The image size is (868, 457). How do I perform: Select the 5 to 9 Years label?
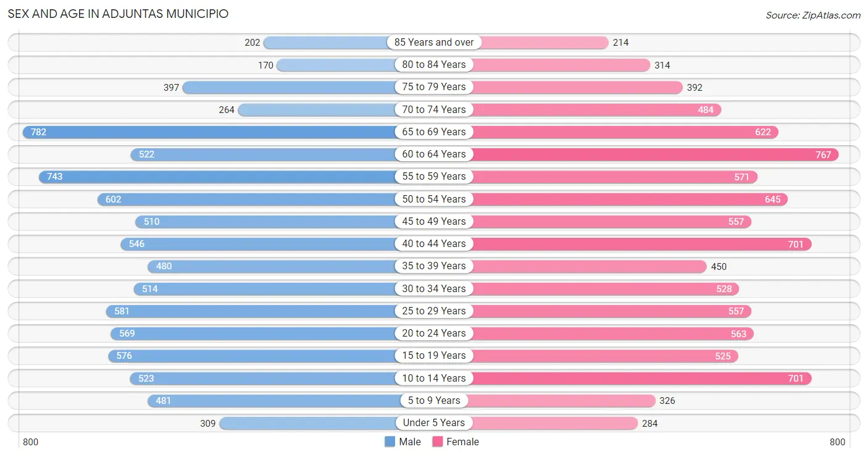click(434, 400)
